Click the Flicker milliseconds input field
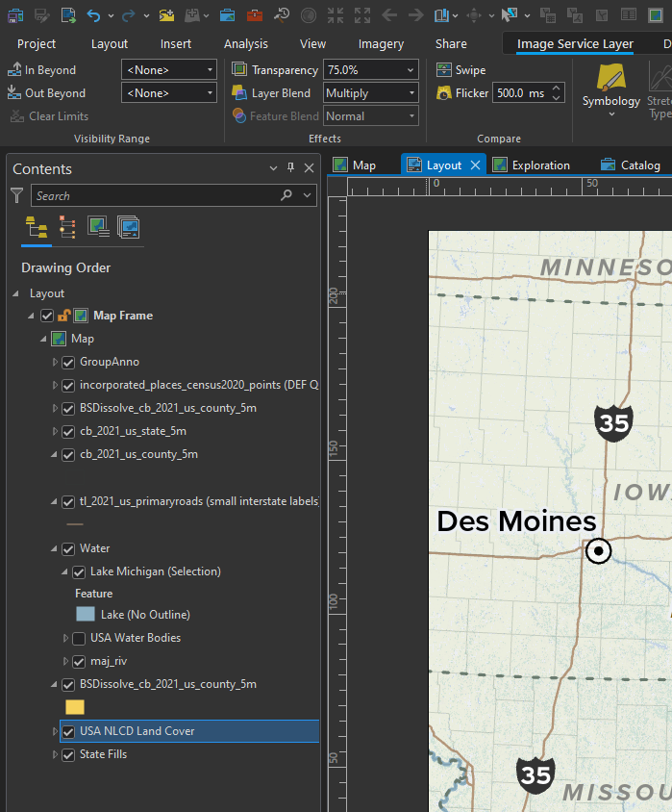 (520, 93)
